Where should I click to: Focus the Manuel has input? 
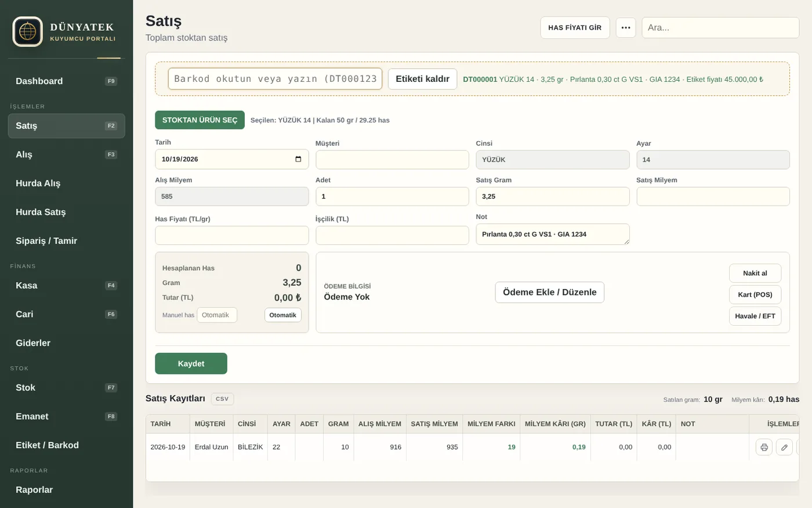[x=217, y=315]
